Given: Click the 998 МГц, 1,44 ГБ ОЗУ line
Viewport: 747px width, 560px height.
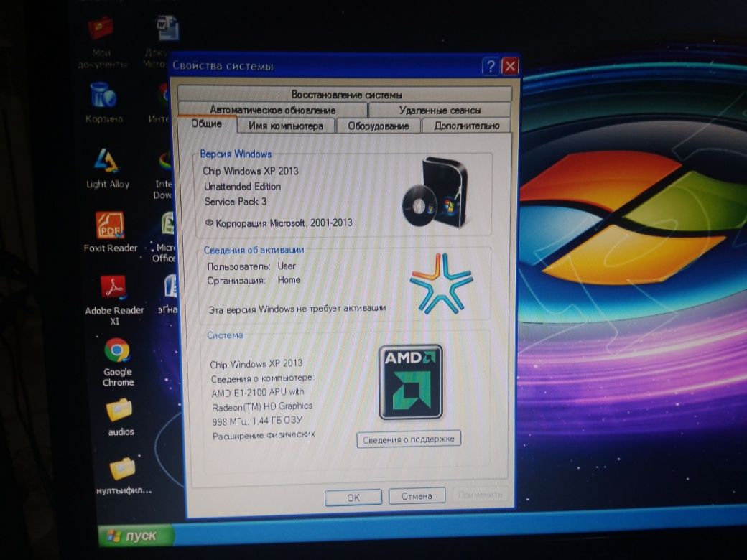Looking at the screenshot, I should pos(257,421).
